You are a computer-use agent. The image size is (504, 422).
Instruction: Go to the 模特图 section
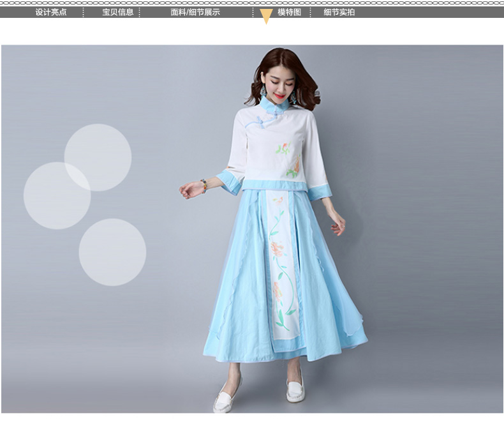pyautogui.click(x=289, y=12)
